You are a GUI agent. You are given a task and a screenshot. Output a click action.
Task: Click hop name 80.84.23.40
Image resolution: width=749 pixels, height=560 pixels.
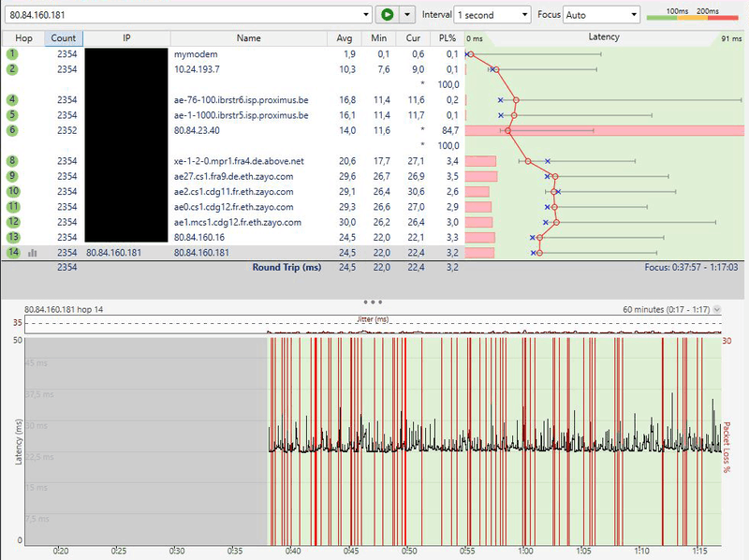pos(197,130)
